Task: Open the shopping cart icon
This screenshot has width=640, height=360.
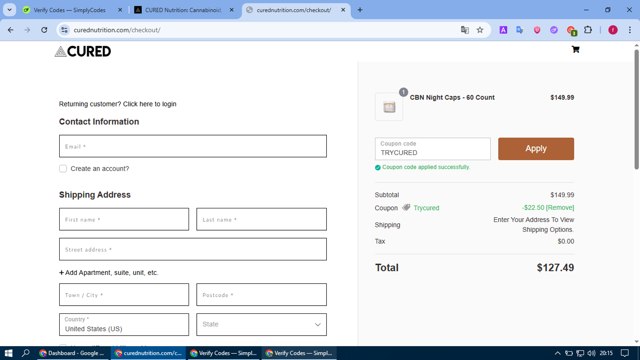Action: (576, 50)
